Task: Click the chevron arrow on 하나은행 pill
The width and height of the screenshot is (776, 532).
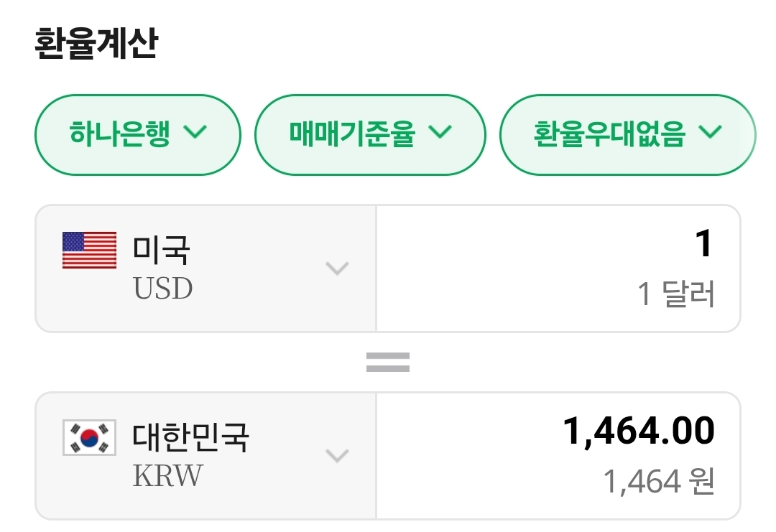Action: [195, 132]
